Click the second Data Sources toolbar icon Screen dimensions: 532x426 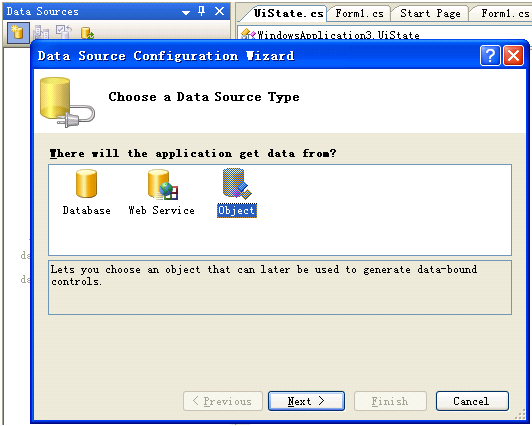coord(41,33)
